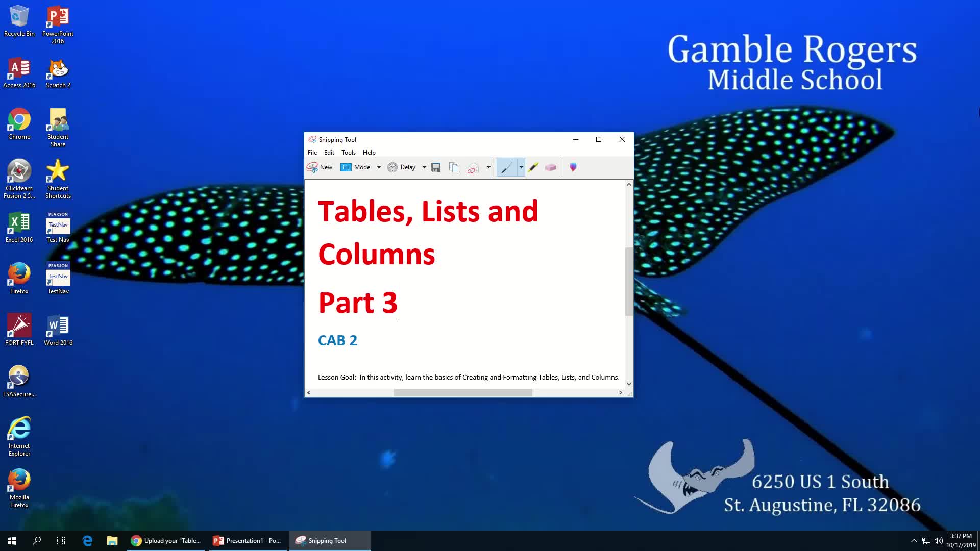Click the volume speaker tray icon
The width and height of the screenshot is (980, 551).
[x=939, y=541]
